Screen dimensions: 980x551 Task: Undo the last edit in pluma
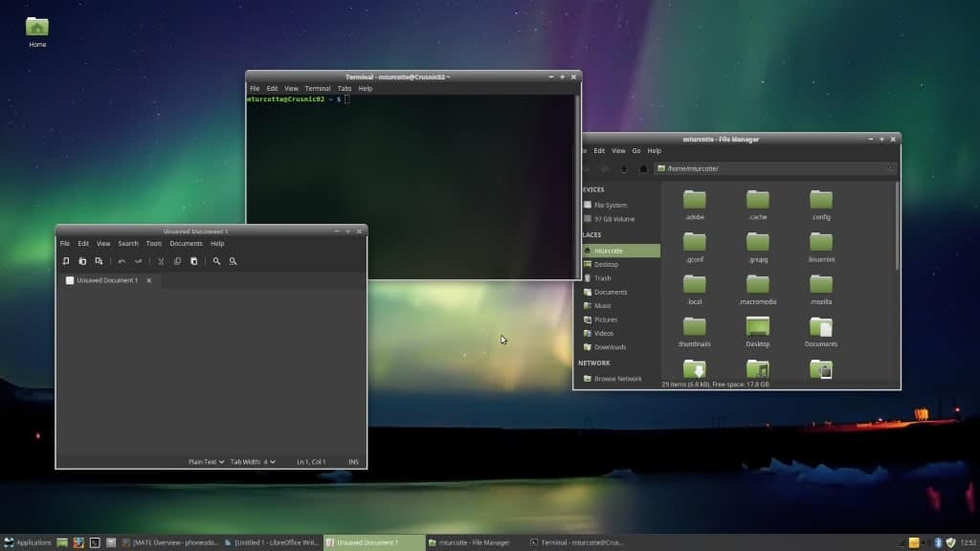point(122,261)
